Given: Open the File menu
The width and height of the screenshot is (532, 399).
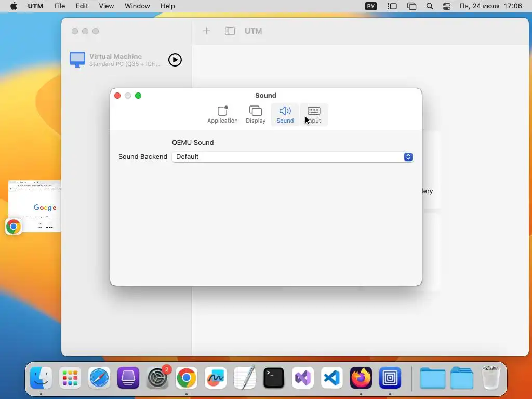Looking at the screenshot, I should [59, 6].
